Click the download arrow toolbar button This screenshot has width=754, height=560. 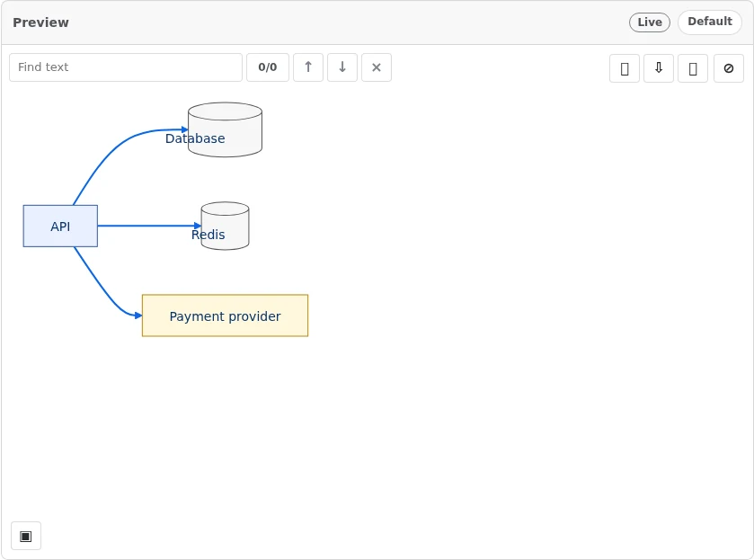click(659, 68)
